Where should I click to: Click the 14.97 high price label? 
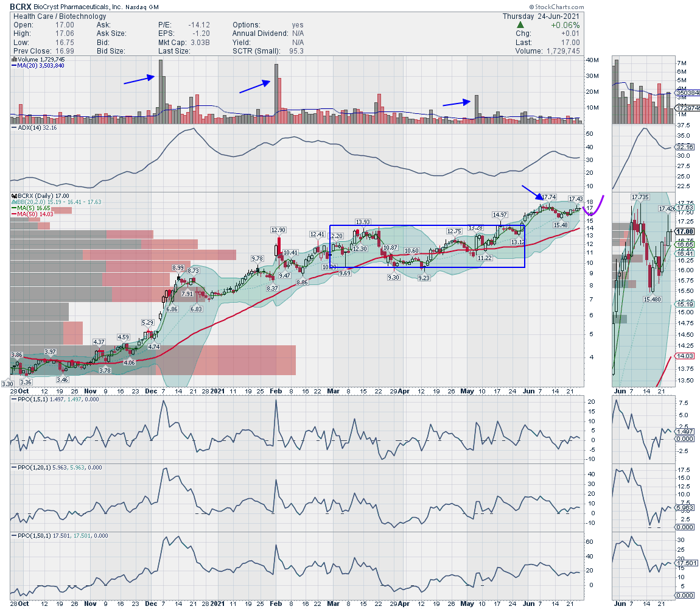pyautogui.click(x=500, y=215)
